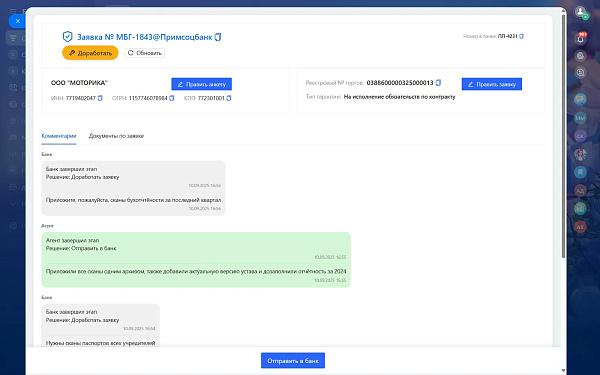Open the АД contact avatar in sidebar

pyautogui.click(x=580, y=191)
